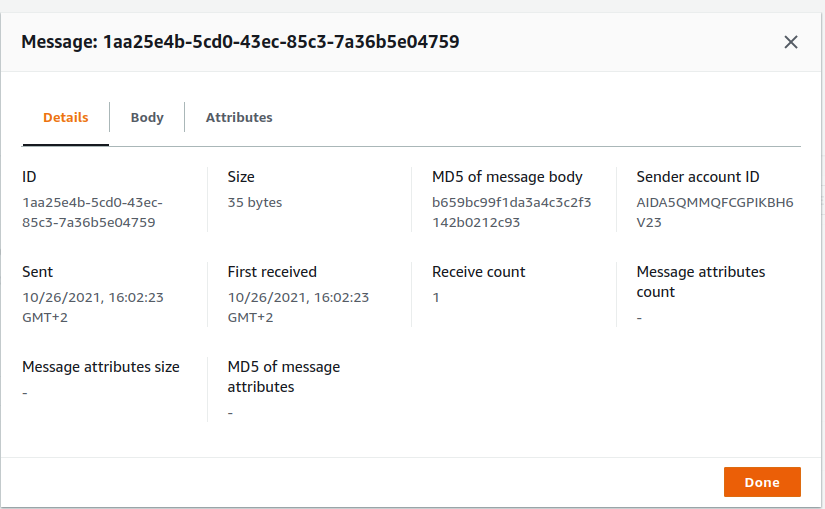
Task: Click the First received timestamp value
Action: (298, 307)
